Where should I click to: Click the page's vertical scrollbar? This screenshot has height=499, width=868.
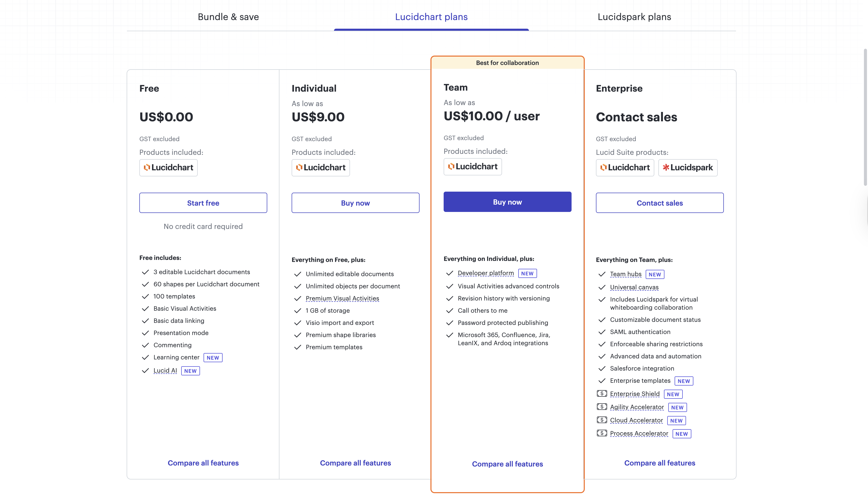pyautogui.click(x=865, y=117)
